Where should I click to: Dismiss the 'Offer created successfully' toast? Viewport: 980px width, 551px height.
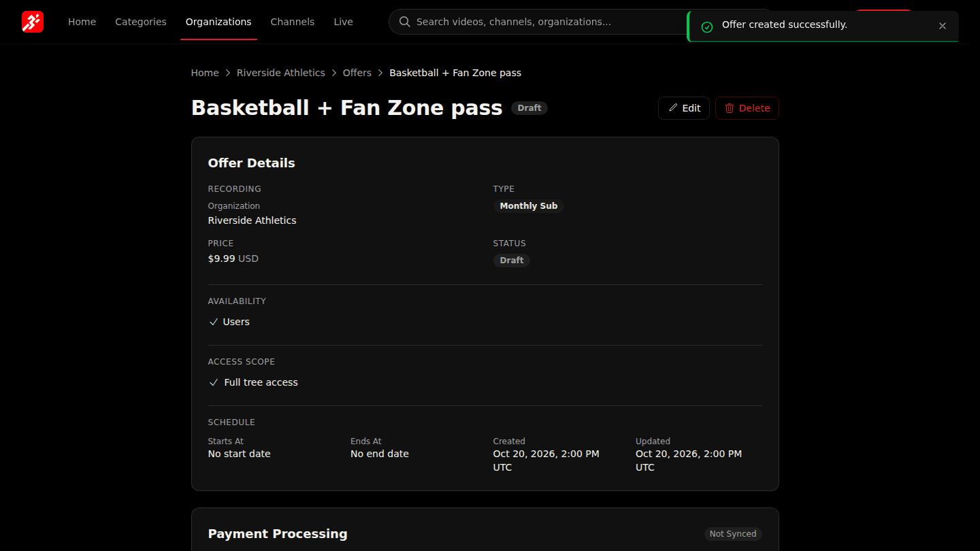pyautogui.click(x=943, y=26)
